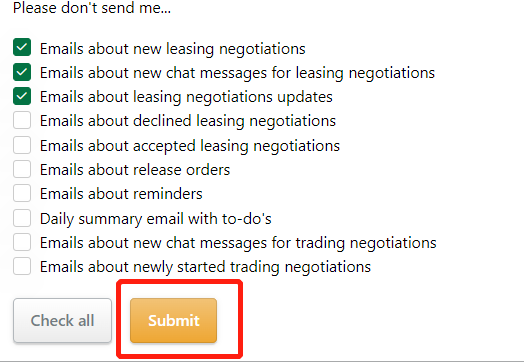Screen dimensions: 524x362
Task: Click 'Emails about accepted leasing negotiations' label text
Action: 190,146
